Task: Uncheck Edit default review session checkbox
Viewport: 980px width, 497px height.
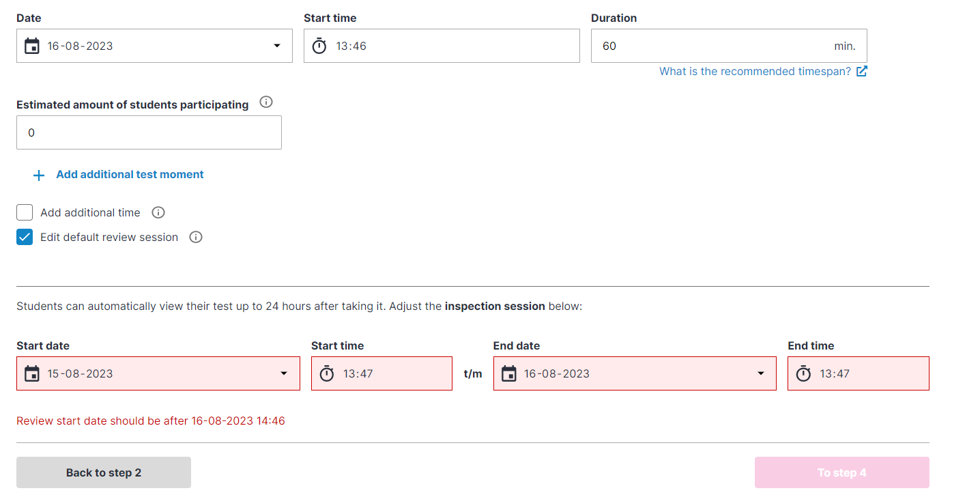Action: [25, 237]
